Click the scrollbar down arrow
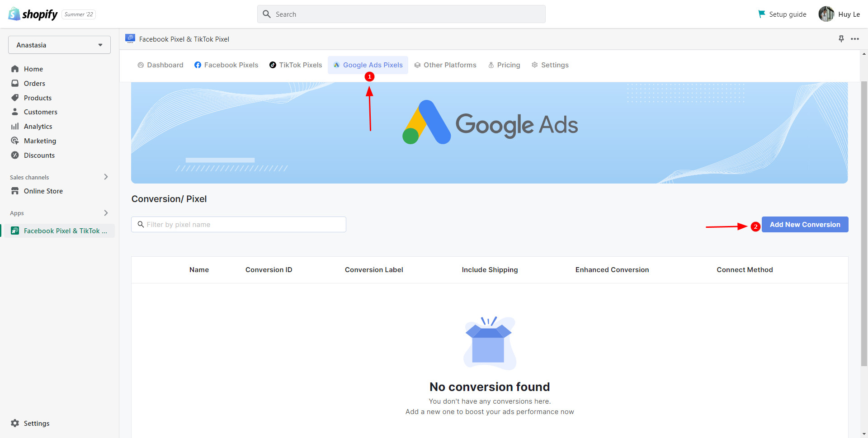Image resolution: width=868 pixels, height=438 pixels. tap(864, 434)
